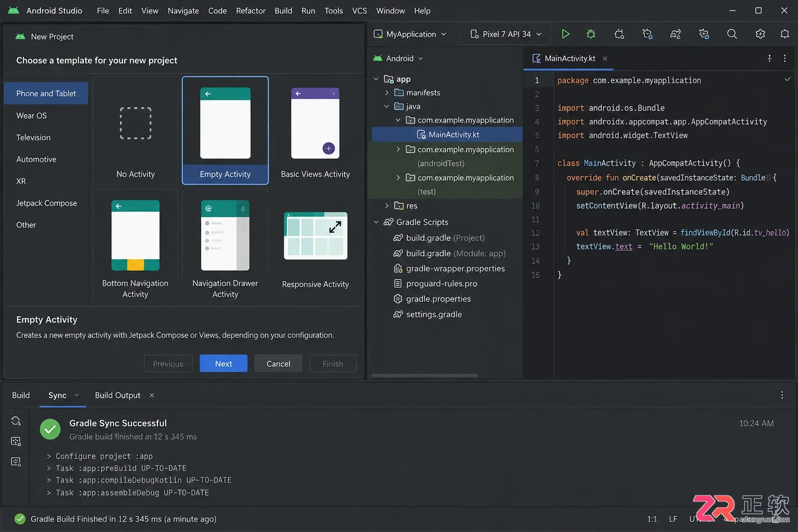Click the third icon in the Build sidebar

tap(16, 462)
